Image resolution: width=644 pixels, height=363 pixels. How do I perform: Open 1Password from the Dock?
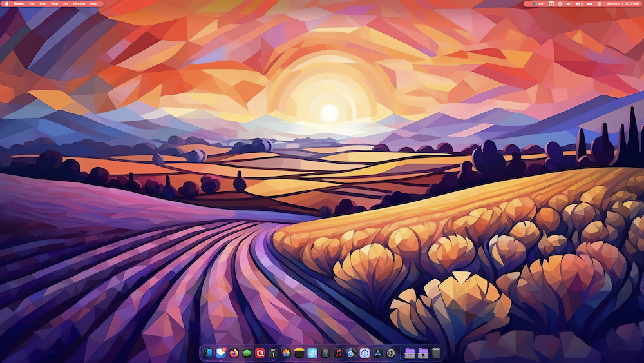tap(365, 353)
